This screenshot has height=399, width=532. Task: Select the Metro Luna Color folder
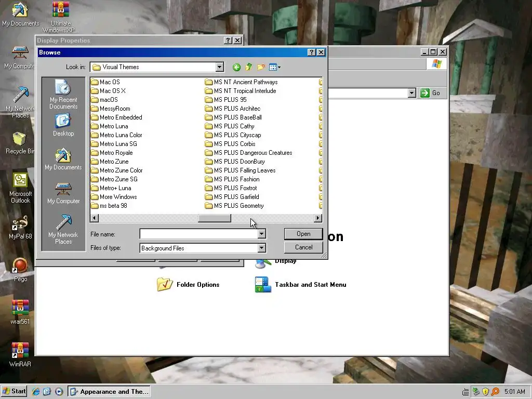(x=117, y=135)
